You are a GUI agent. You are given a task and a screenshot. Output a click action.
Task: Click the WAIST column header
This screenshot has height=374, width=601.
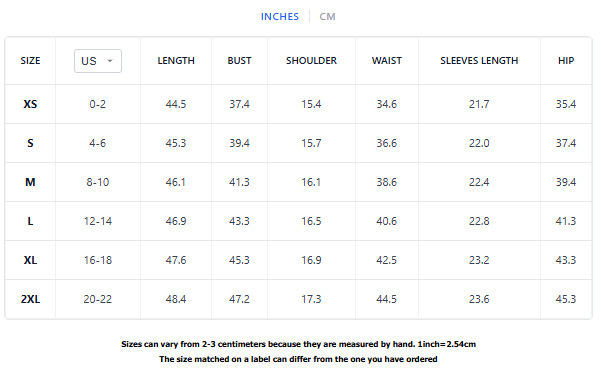[387, 61]
